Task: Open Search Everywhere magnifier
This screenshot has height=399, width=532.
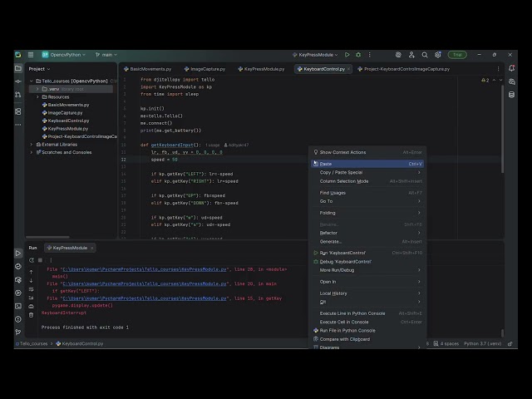Action: click(425, 55)
